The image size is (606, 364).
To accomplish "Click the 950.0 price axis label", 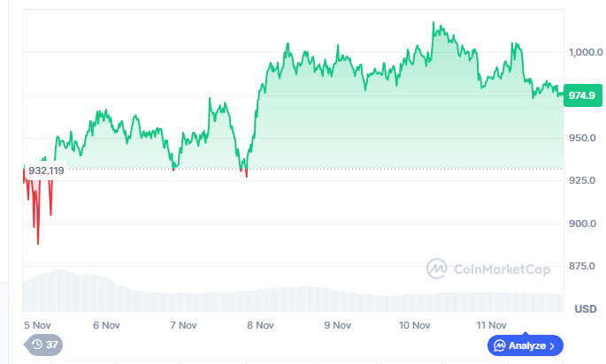I will coord(585,138).
